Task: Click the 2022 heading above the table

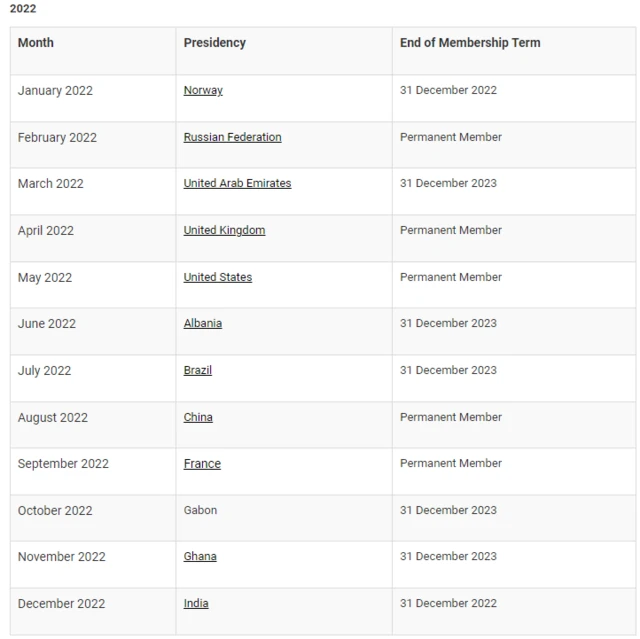Action: click(x=23, y=9)
